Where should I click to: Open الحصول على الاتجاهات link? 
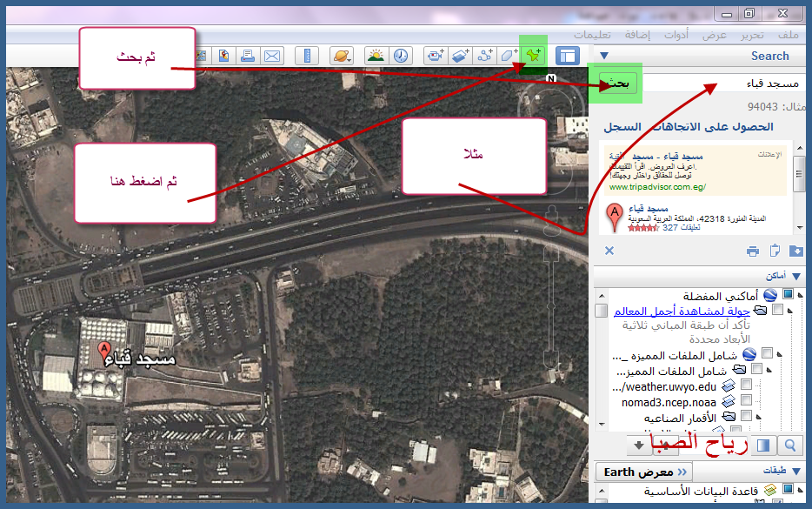(x=713, y=126)
